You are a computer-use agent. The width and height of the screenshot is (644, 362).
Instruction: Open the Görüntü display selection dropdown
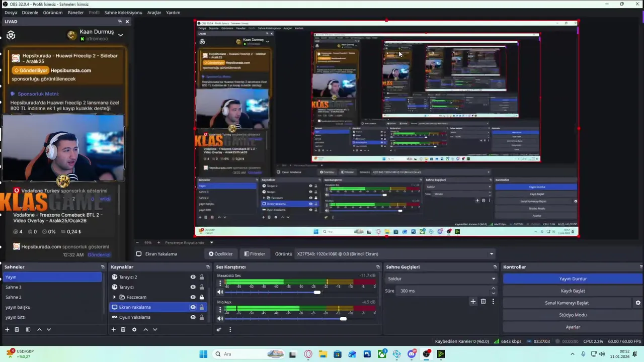tap(395, 254)
